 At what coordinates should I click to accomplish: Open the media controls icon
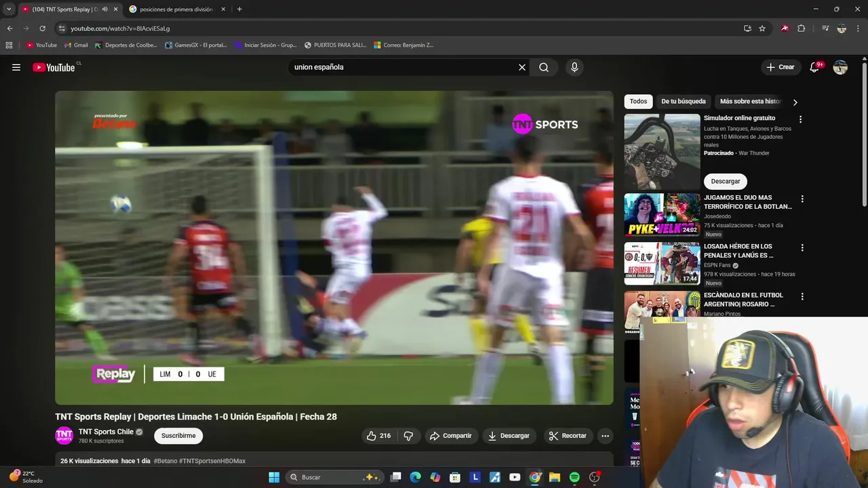pyautogui.click(x=825, y=28)
